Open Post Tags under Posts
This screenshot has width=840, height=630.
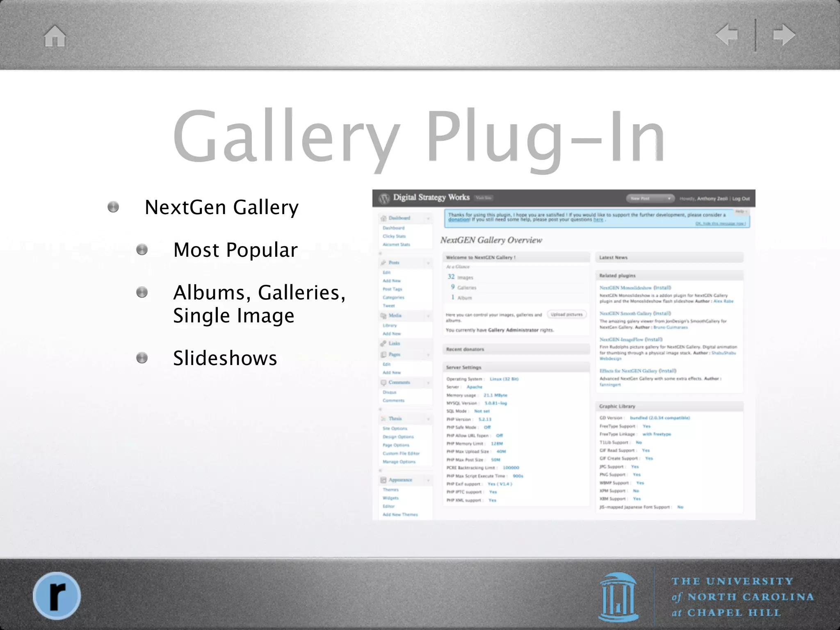tap(392, 289)
